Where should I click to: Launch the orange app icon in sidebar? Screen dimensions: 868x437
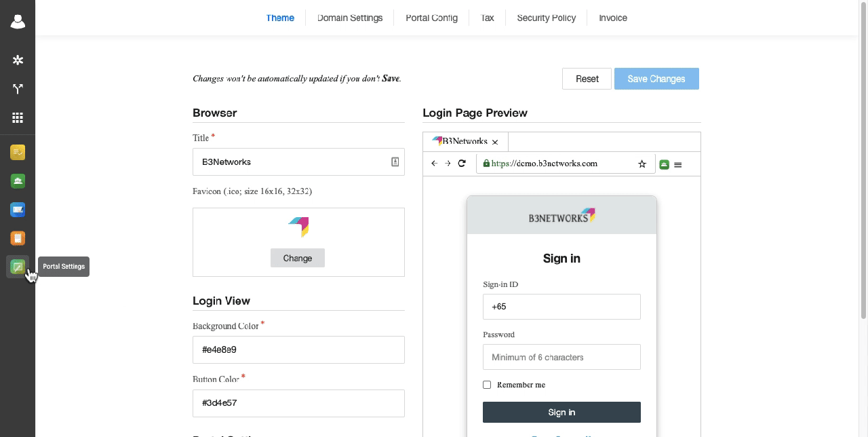tap(18, 238)
